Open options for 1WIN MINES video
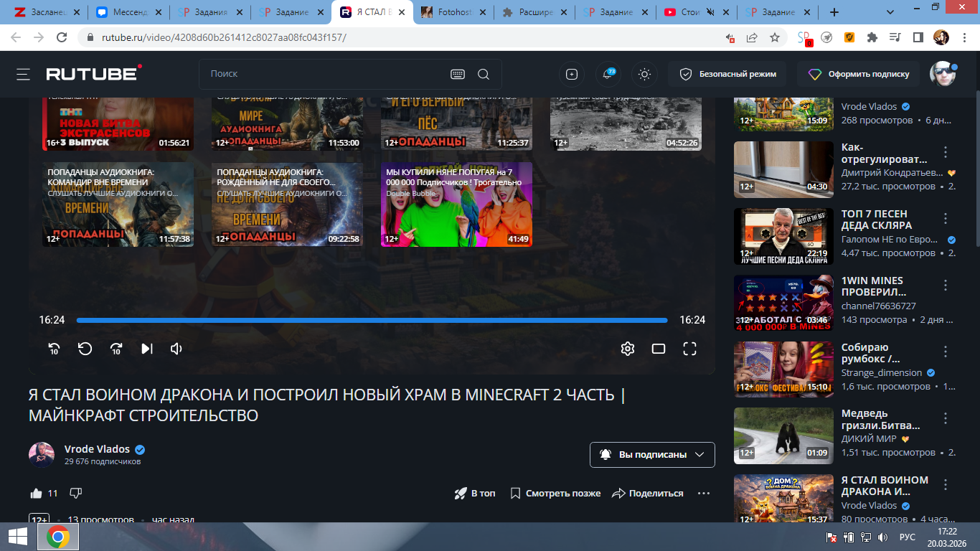Image resolution: width=980 pixels, height=551 pixels. pyautogui.click(x=946, y=286)
